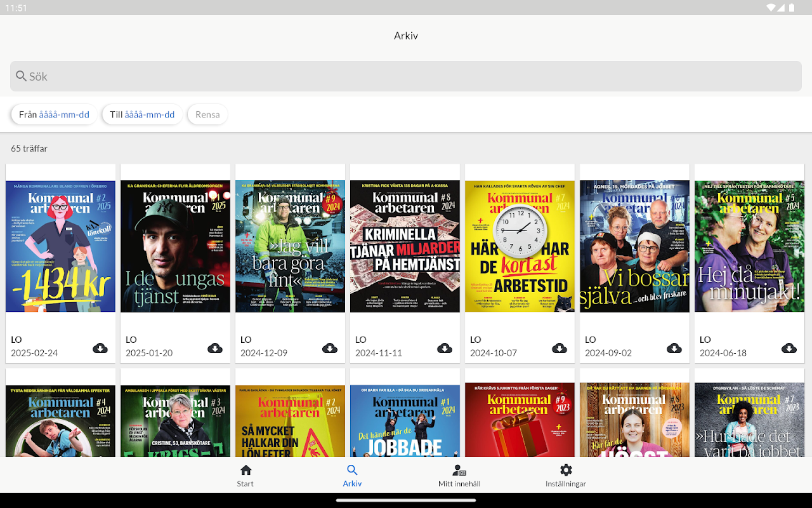Click the 11:51 clock in status bar
This screenshot has height=508, width=812.
(x=16, y=8)
